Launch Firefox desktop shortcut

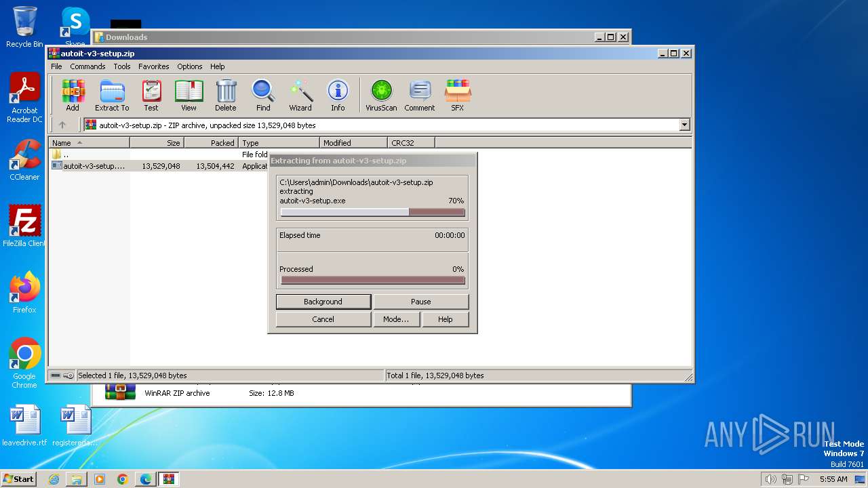(24, 293)
